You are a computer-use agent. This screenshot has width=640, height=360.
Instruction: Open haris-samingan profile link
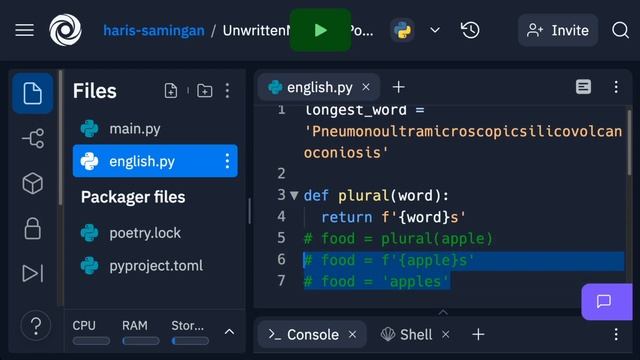coord(154,31)
